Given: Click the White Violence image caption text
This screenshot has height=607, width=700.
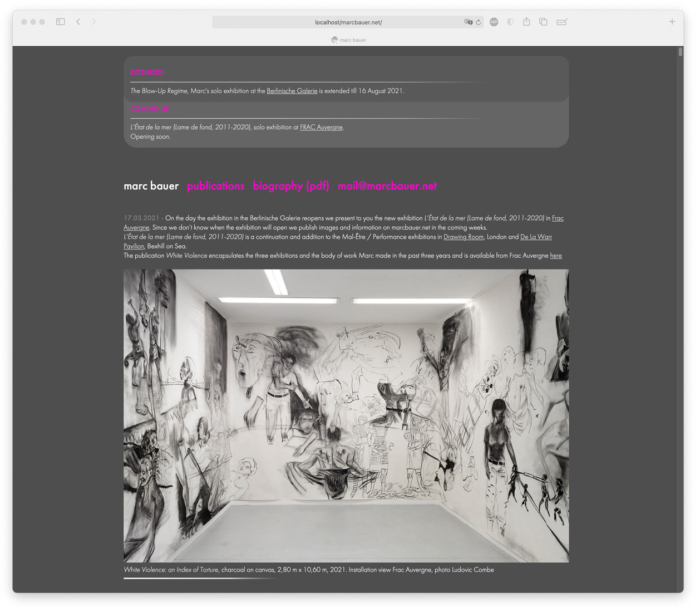Looking at the screenshot, I should pos(309,570).
